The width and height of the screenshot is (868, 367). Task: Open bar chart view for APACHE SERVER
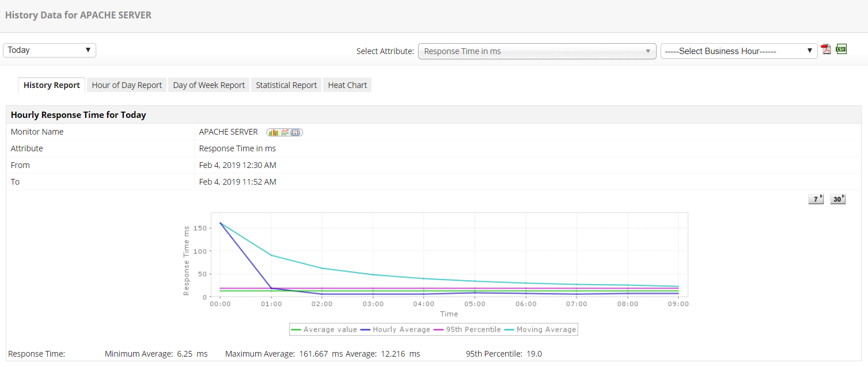click(274, 132)
